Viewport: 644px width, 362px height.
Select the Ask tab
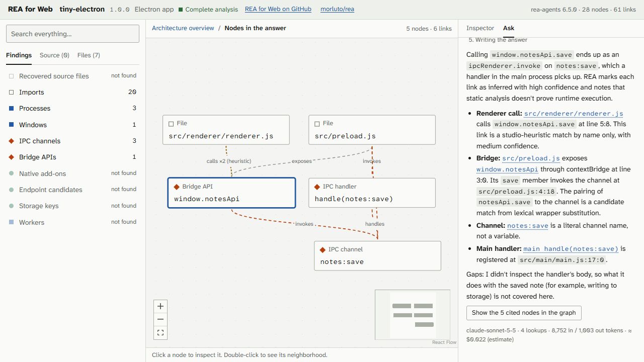click(x=509, y=28)
